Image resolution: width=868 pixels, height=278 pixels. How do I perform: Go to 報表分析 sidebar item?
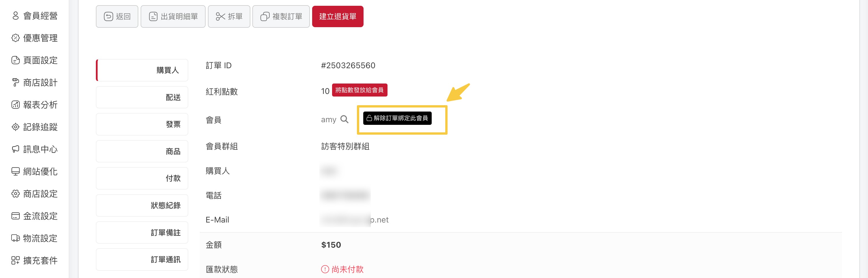click(34, 105)
